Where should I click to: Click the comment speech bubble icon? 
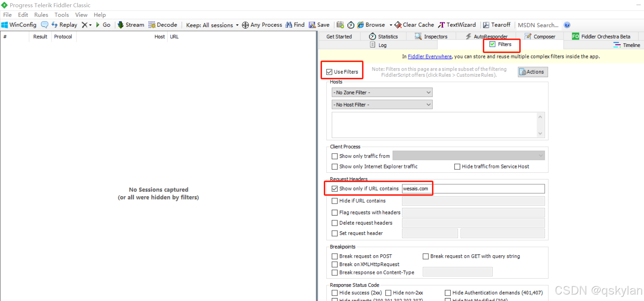[44, 25]
